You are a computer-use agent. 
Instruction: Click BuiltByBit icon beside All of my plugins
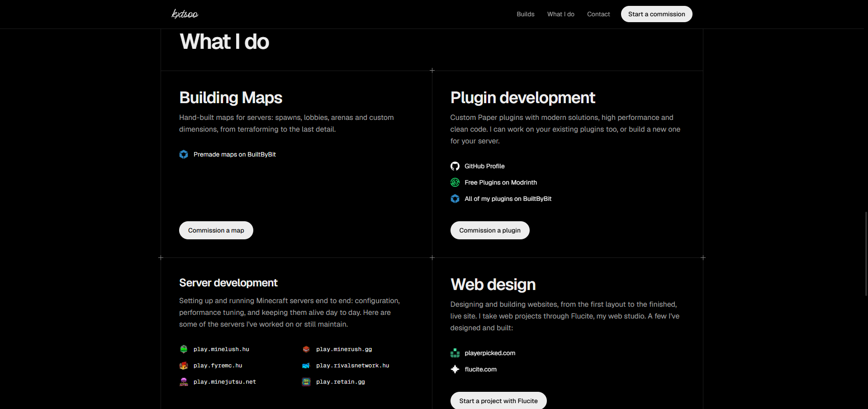click(x=455, y=199)
